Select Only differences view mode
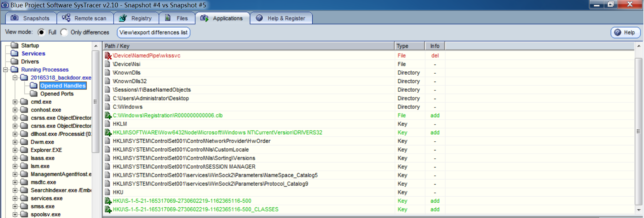Image resolution: width=644 pixels, height=218 pixels. tap(64, 32)
